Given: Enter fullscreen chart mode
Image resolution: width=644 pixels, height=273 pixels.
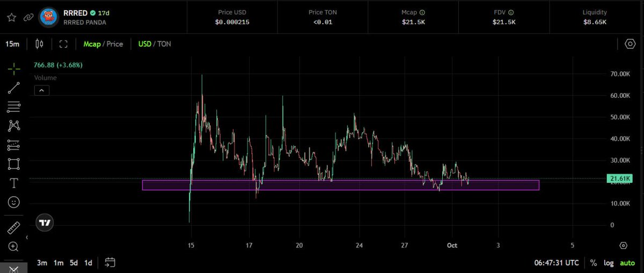Looking at the screenshot, I should [63, 44].
